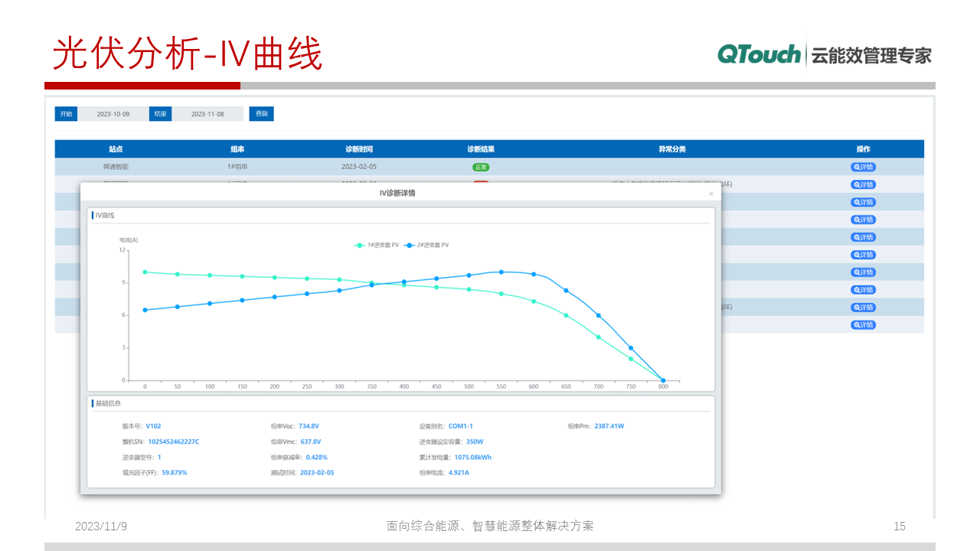Open the 开始 date picker field
The height and width of the screenshot is (551, 980).
pyautogui.click(x=113, y=114)
